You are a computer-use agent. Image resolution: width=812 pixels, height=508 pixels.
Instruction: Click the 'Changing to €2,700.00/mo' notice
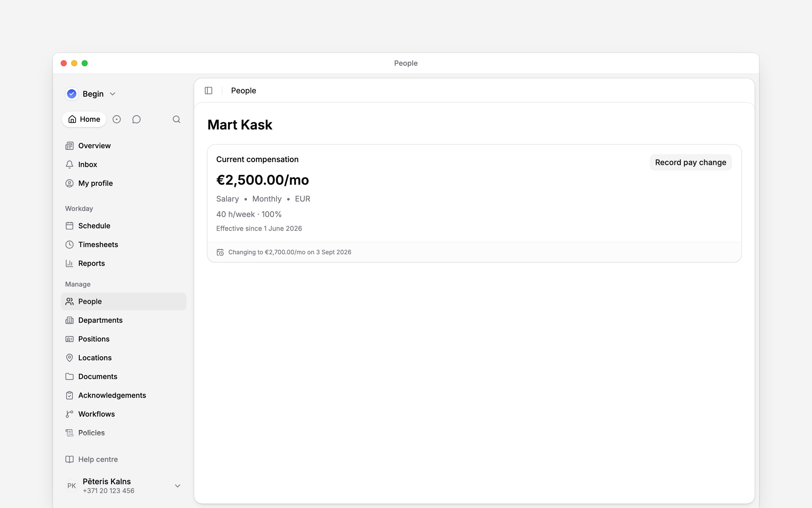click(x=290, y=252)
